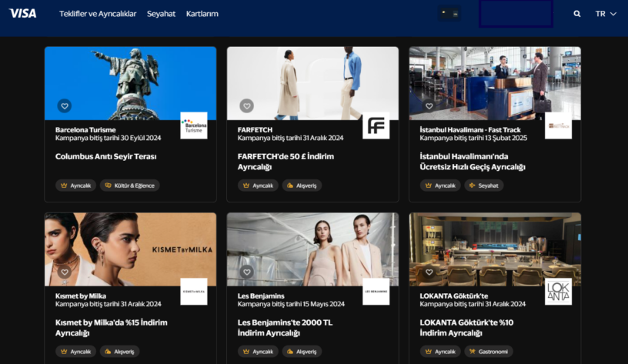Open the FARFETCH models card image
This screenshot has height=364, width=628.
point(312,83)
